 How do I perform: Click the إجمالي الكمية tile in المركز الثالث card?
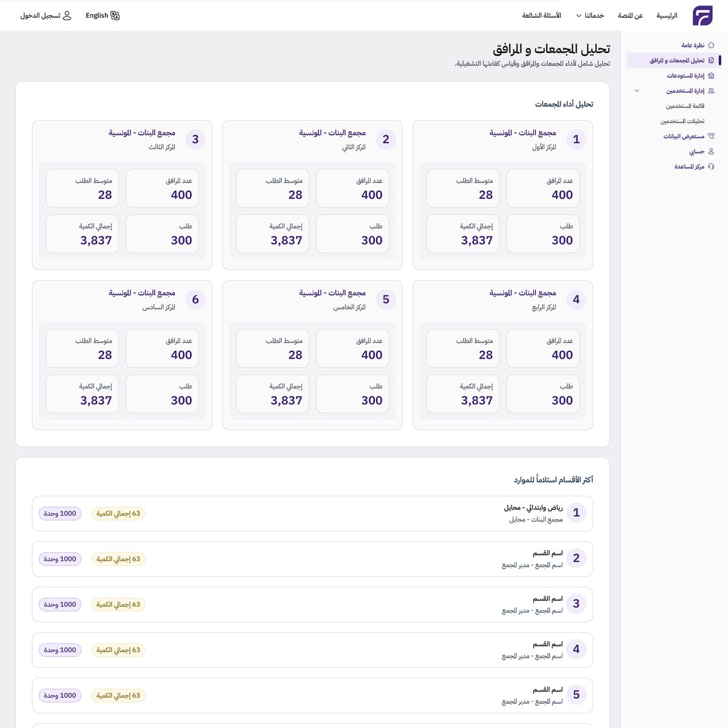pyautogui.click(x=82, y=234)
